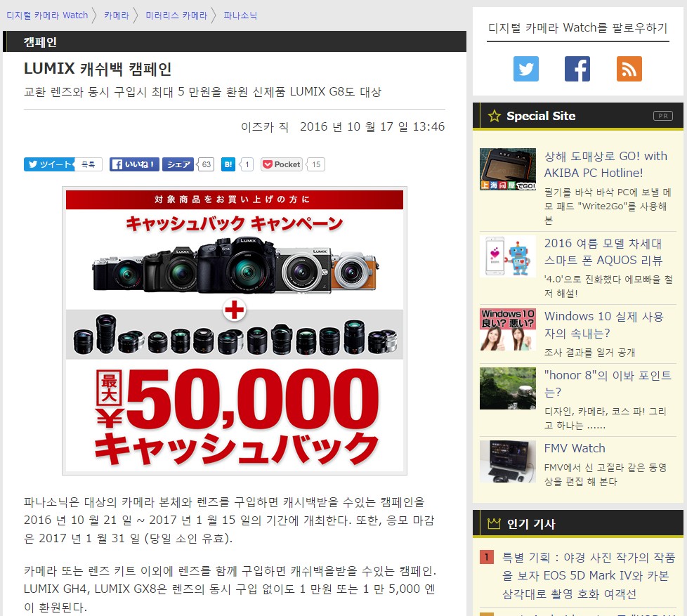Save article with the Pocket button

(x=282, y=164)
